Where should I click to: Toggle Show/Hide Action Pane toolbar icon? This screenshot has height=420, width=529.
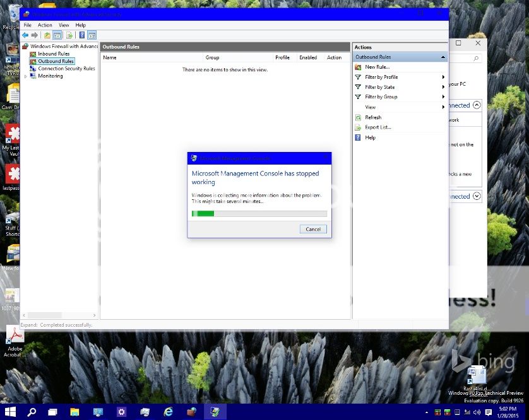click(x=92, y=35)
